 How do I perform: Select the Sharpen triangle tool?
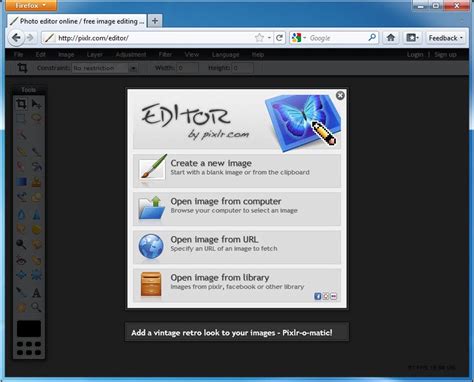coord(36,214)
